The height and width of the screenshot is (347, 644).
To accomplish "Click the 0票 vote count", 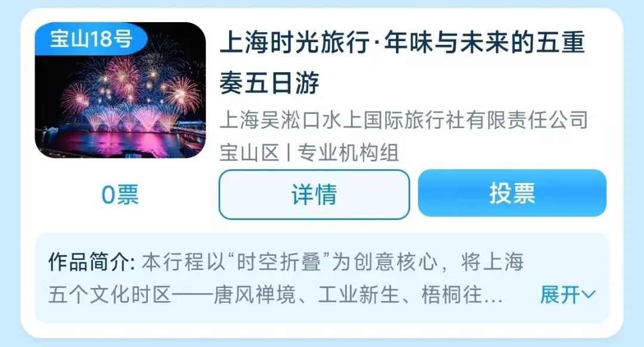I will tap(120, 194).
